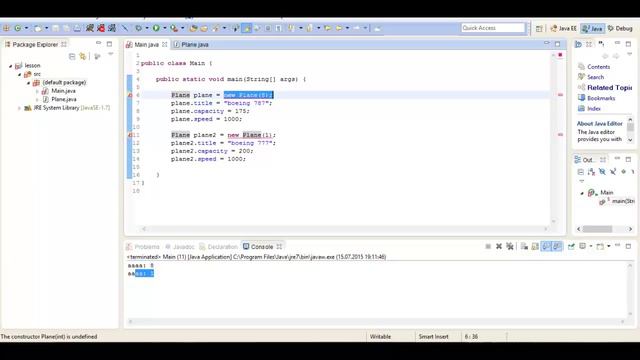The height and width of the screenshot is (360, 640).
Task: Open the New Console View dropdown
Action: tap(609, 246)
